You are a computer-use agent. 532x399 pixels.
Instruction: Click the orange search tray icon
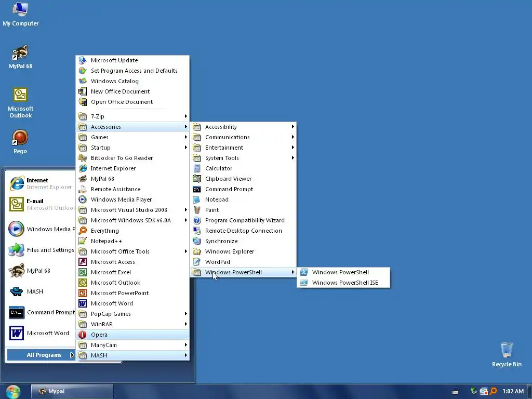[x=494, y=391]
